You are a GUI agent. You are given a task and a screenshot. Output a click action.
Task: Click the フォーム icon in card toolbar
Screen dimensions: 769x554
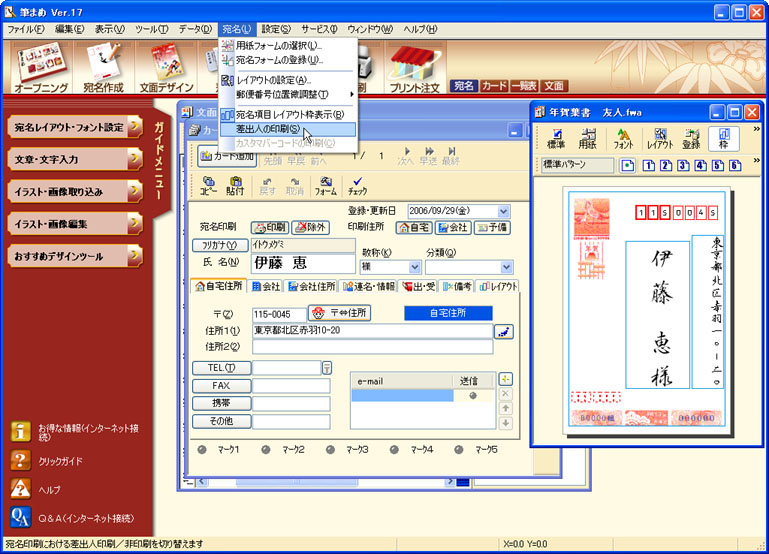pos(325,184)
